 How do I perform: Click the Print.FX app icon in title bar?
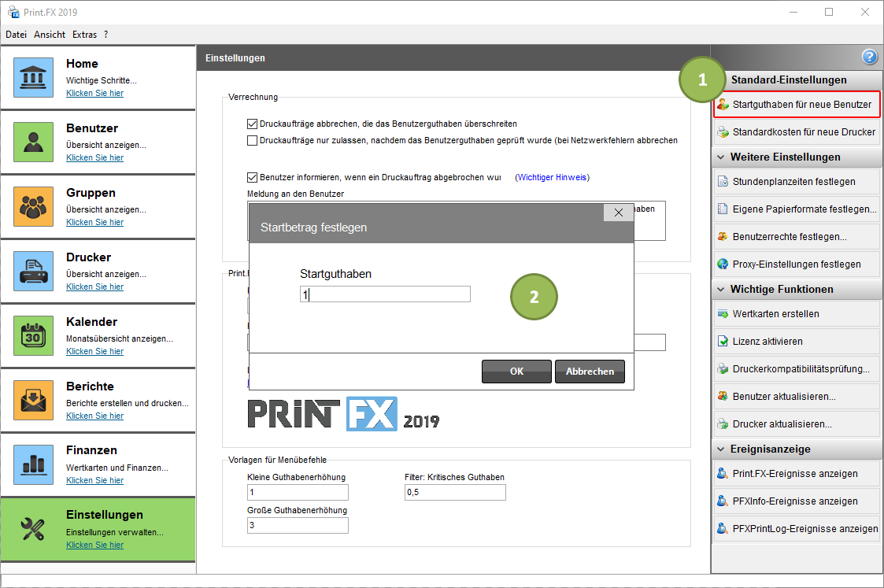point(13,12)
